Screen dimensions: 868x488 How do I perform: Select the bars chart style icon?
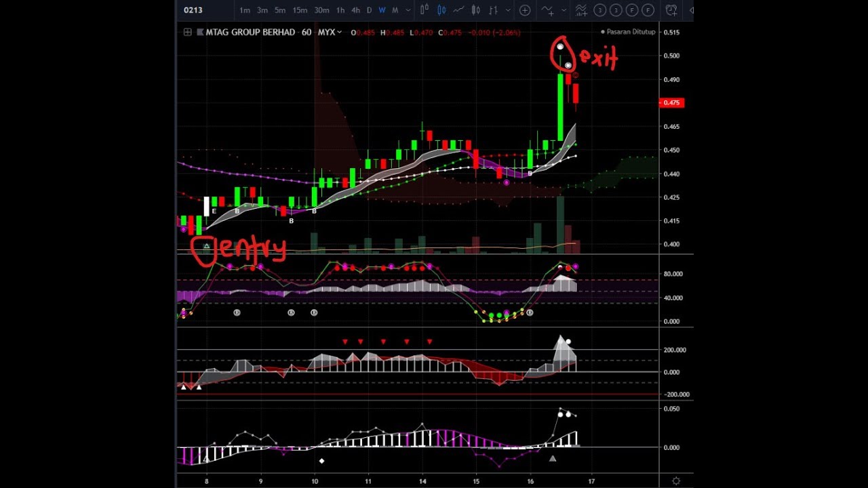click(425, 10)
